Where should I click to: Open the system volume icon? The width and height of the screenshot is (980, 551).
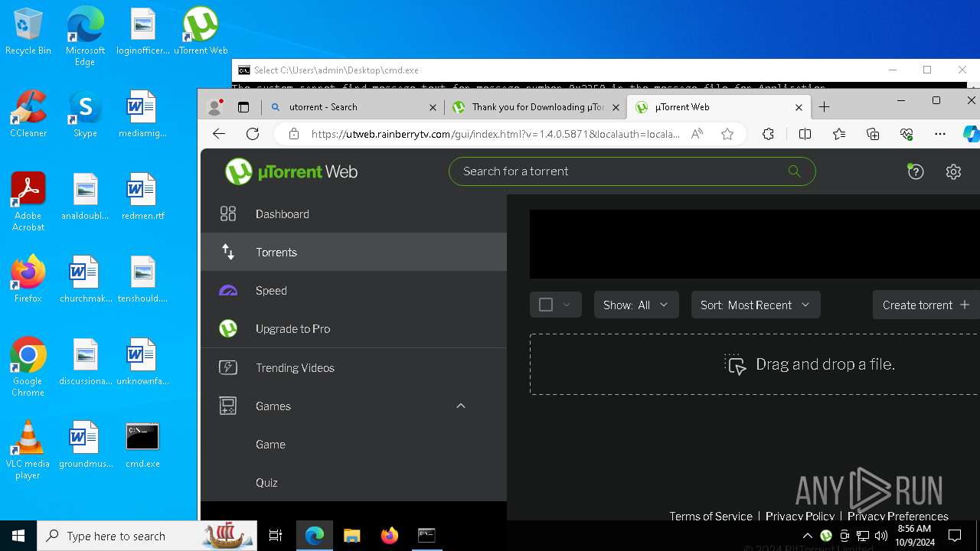[x=881, y=536]
